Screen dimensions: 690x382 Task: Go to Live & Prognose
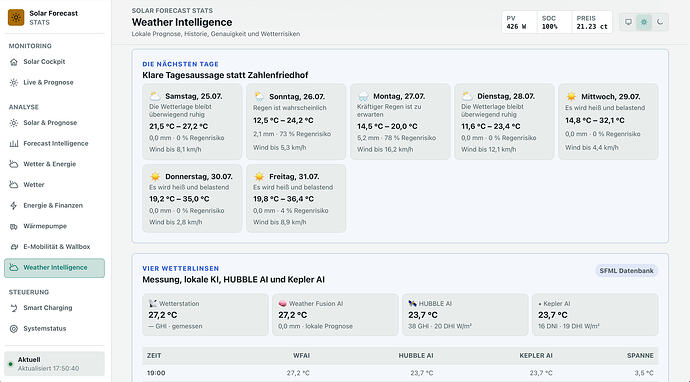pyautogui.click(x=55, y=83)
